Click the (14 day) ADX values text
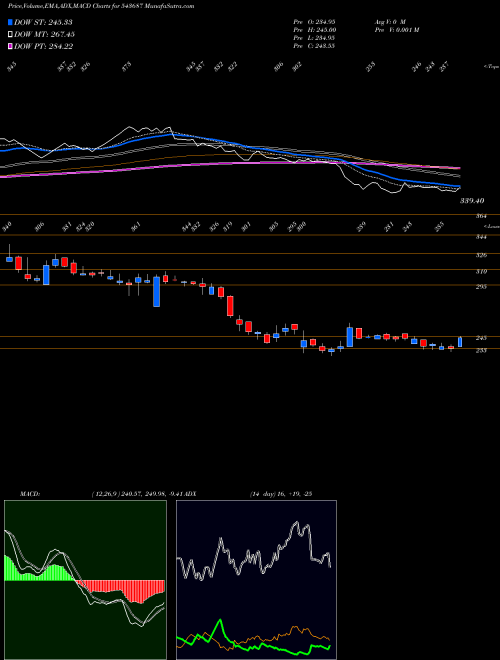This screenshot has height=660, width=500. (x=280, y=494)
